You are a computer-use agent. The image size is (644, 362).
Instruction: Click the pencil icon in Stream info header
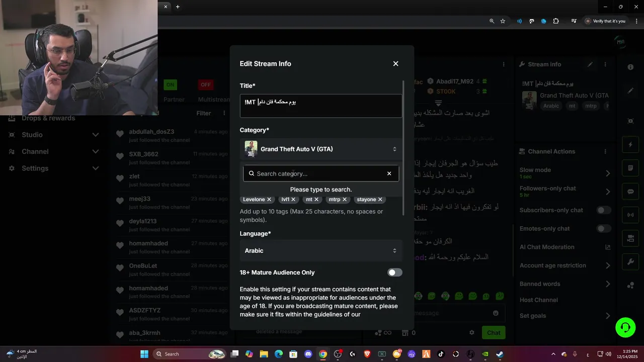click(x=590, y=64)
